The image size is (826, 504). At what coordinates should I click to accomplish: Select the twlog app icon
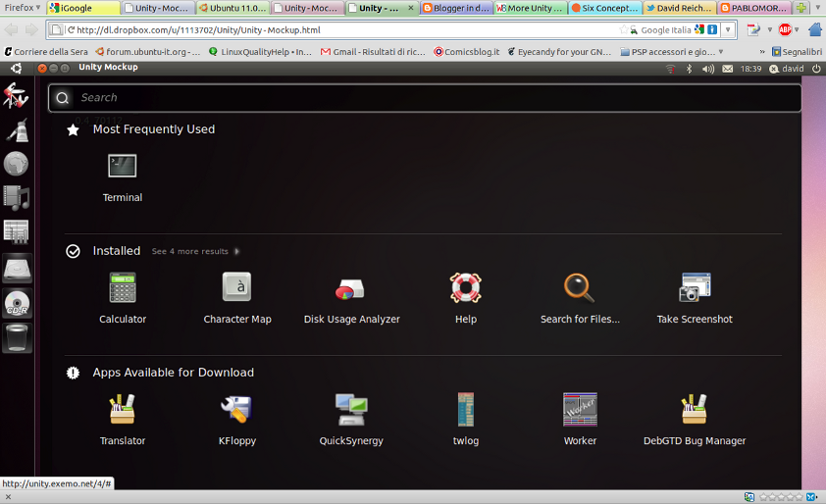coord(466,409)
